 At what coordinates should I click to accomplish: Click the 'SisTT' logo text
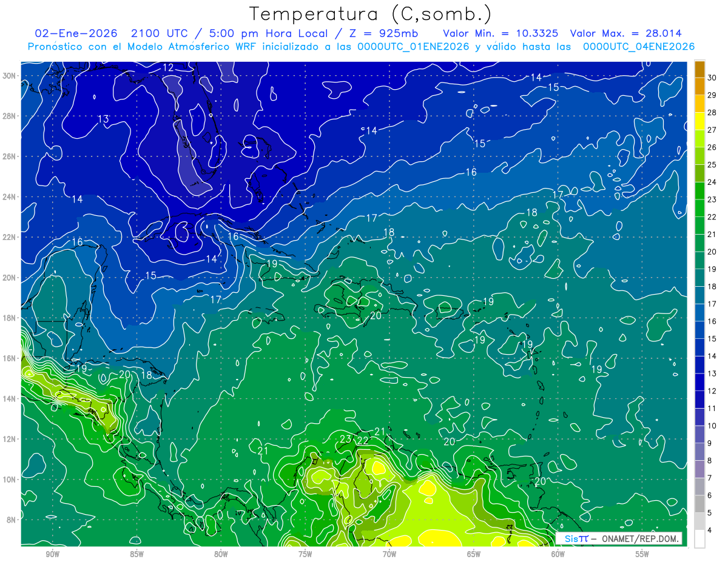576,538
